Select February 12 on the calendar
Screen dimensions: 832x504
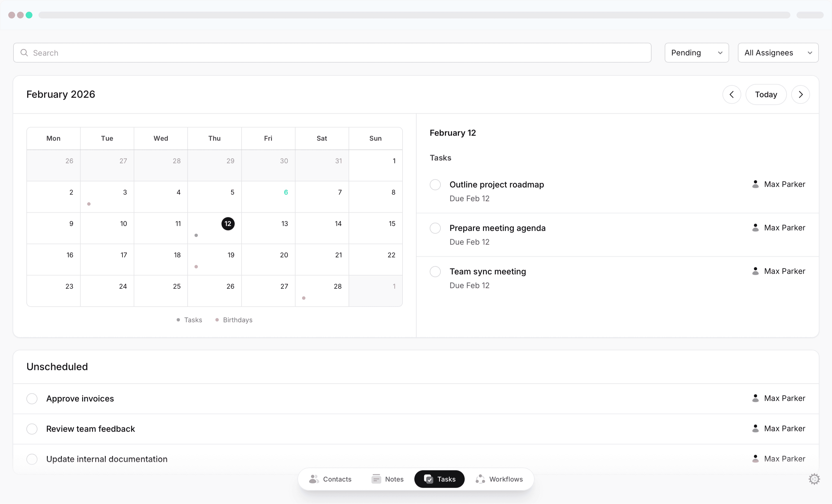(228, 223)
